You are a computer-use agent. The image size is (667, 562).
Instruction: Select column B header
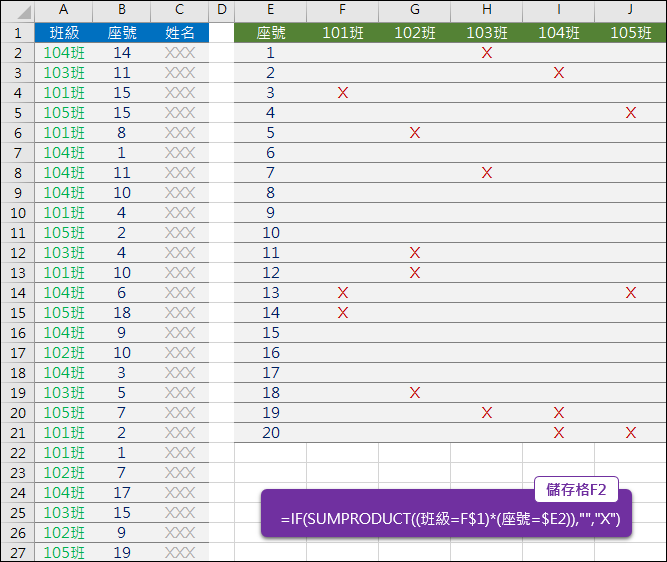(x=122, y=10)
